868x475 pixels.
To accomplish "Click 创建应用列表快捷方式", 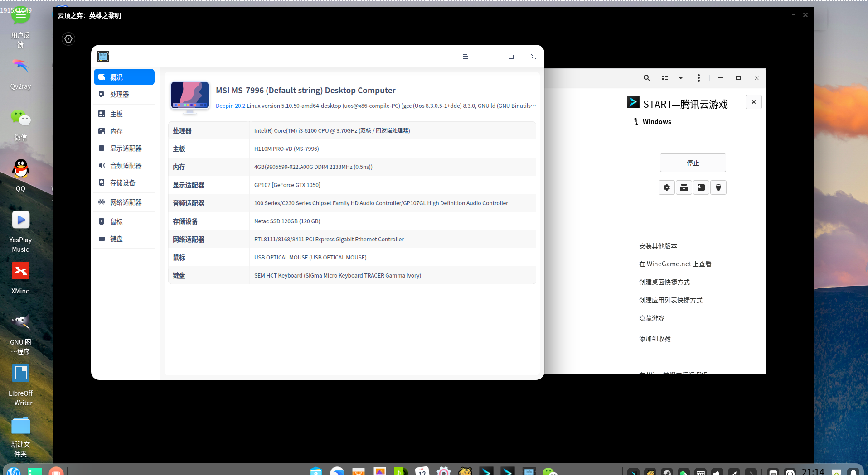I will [670, 300].
